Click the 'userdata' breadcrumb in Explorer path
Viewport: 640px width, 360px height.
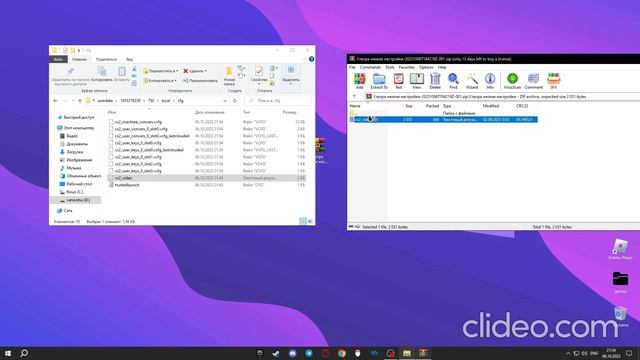click(x=105, y=100)
